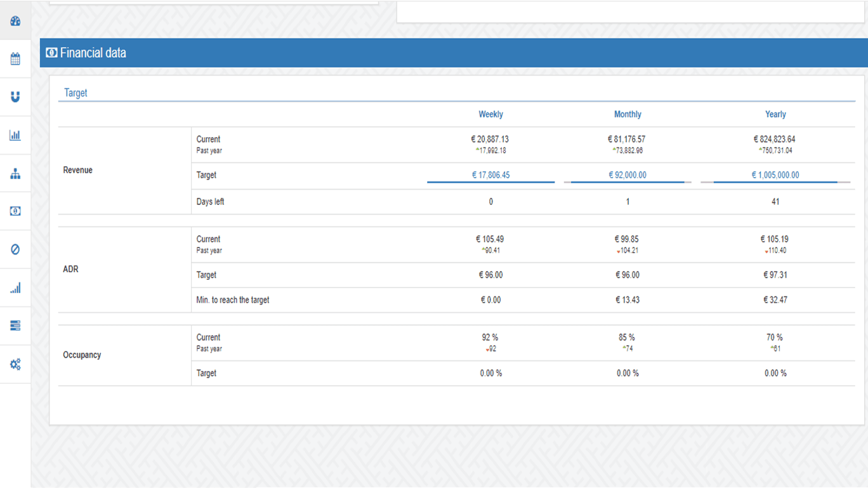Click the Financial data header money icon

pyautogui.click(x=51, y=53)
